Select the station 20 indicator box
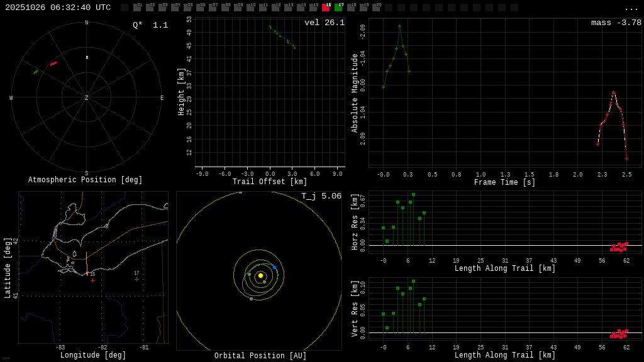644x362 pixels. pos(376,8)
